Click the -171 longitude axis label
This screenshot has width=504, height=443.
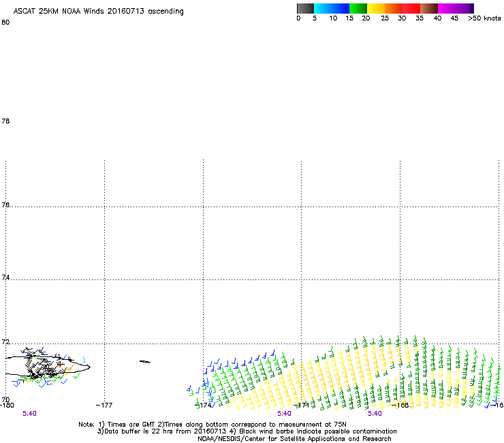[x=302, y=405]
